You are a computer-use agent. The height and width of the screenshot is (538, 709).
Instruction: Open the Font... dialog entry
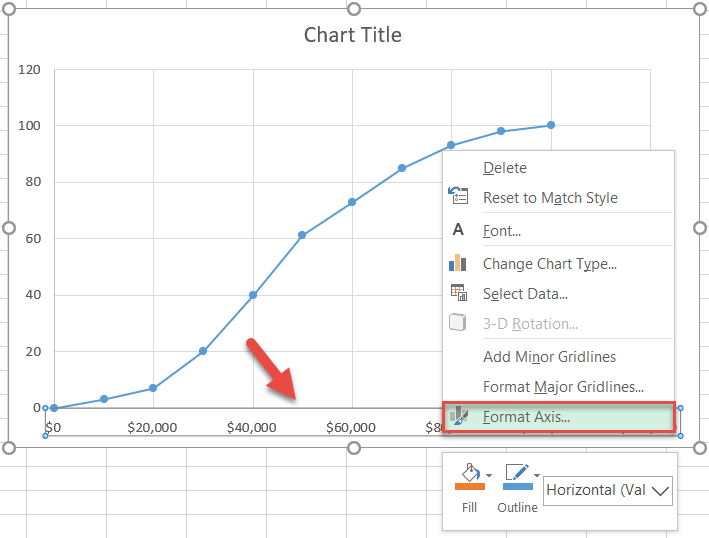click(559, 231)
